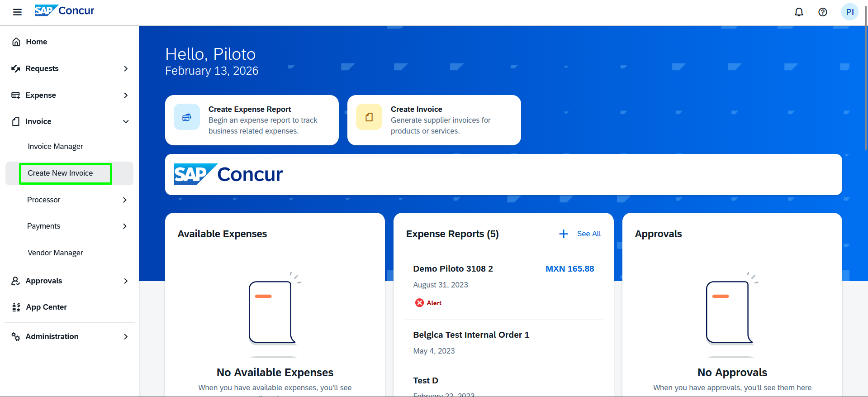
Task: Choose Create New Invoice menu item
Action: [x=60, y=173]
